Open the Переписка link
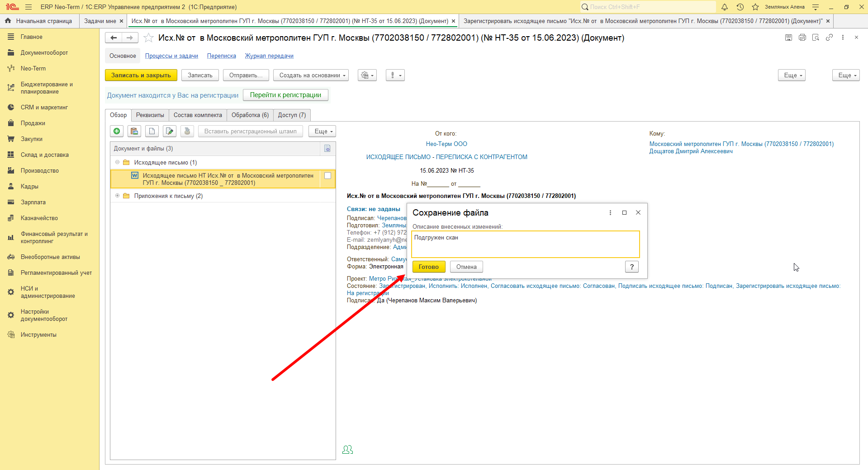The width and height of the screenshot is (868, 470). (x=222, y=56)
